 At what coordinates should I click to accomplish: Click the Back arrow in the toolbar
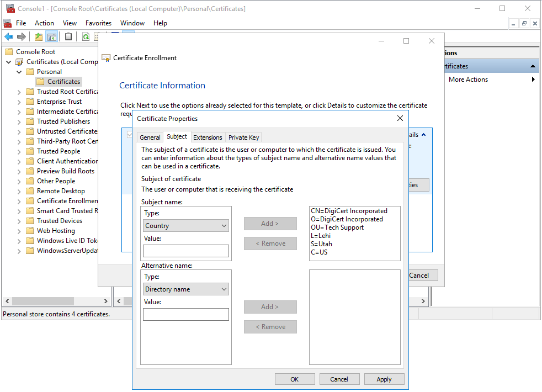point(9,37)
